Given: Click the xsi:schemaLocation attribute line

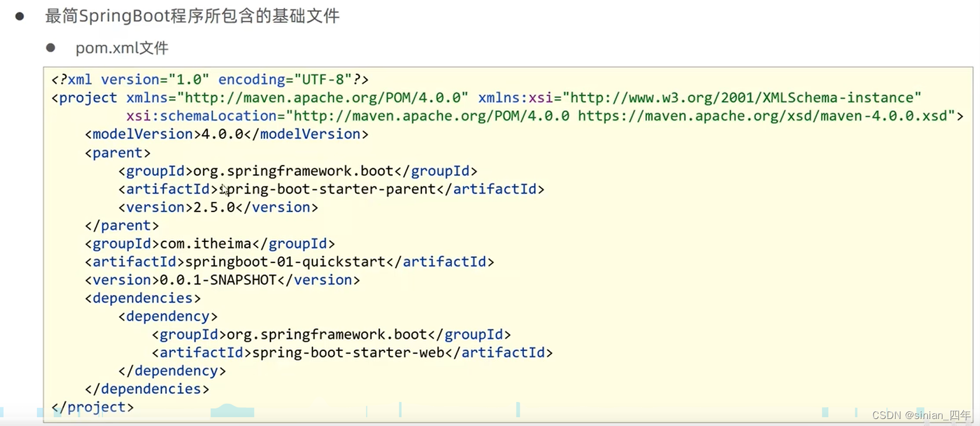Looking at the screenshot, I should point(545,116).
